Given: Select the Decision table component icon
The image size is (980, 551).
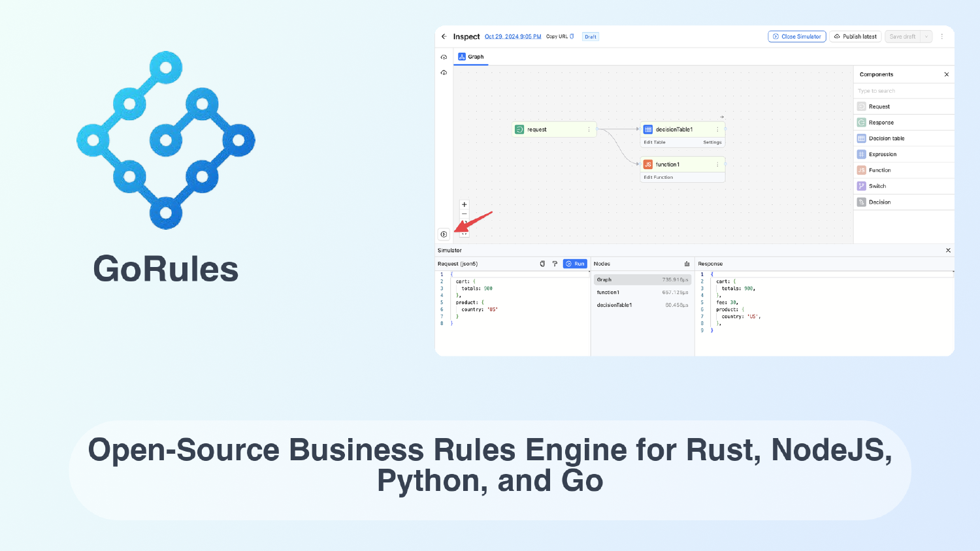Looking at the screenshot, I should [861, 138].
